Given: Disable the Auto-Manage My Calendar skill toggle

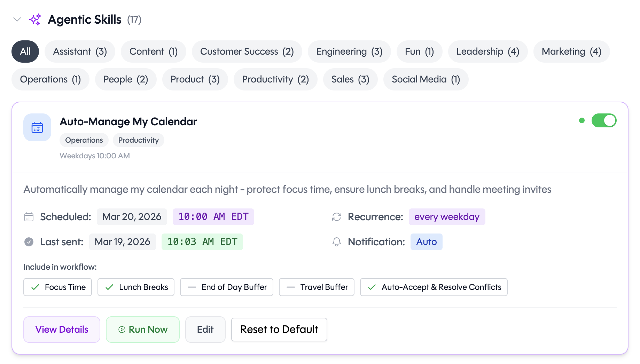Looking at the screenshot, I should click(604, 120).
